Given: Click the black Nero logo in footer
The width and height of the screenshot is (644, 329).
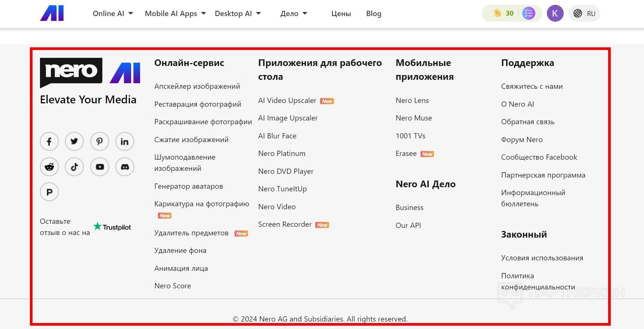Looking at the screenshot, I should (71, 72).
